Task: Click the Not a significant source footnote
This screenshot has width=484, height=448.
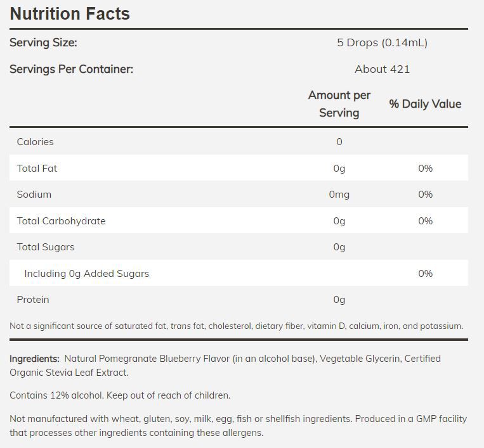Action: [236, 326]
